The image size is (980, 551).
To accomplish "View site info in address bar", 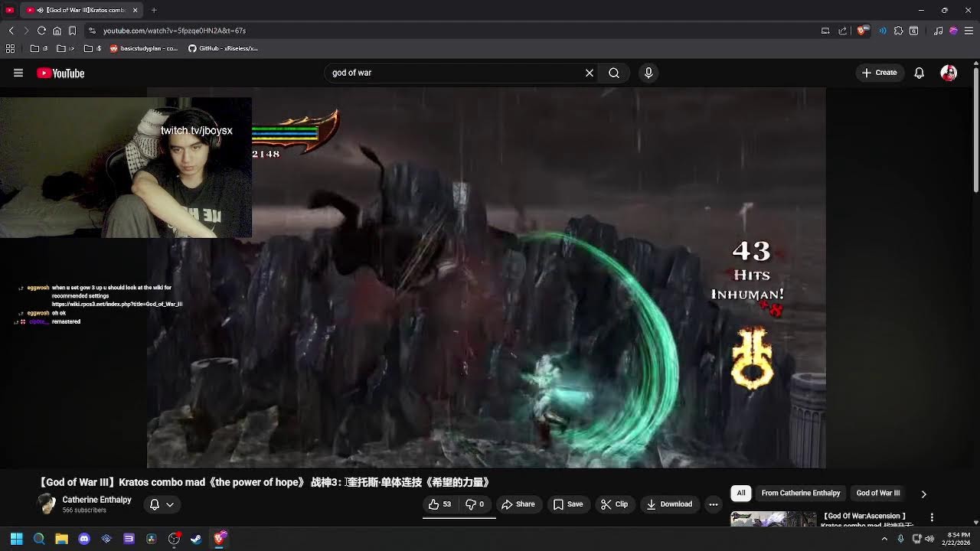I will 92,31.
